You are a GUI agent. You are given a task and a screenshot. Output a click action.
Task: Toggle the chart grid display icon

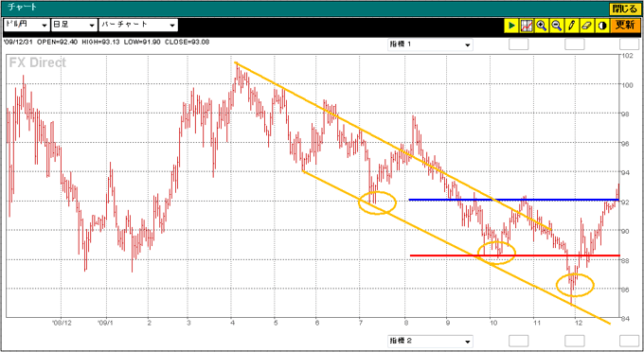point(527,26)
